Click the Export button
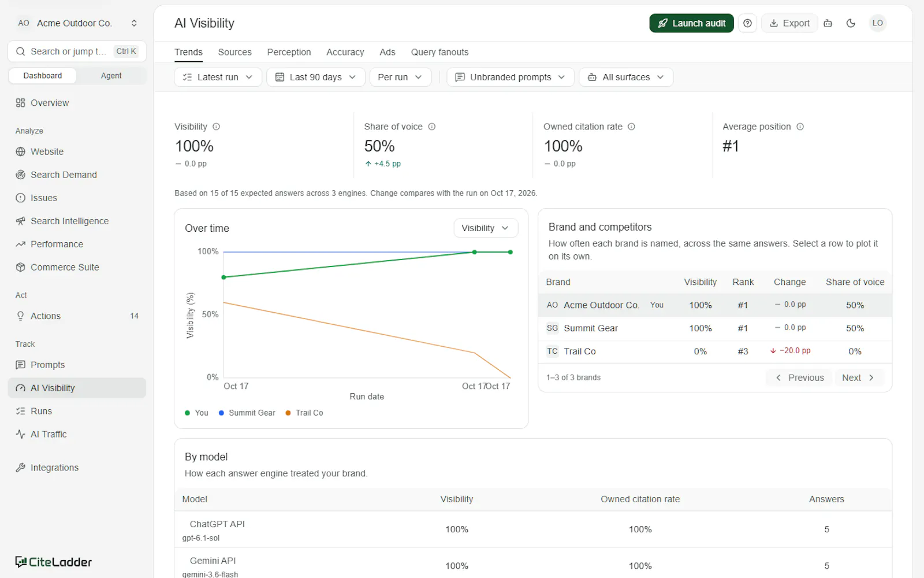Image resolution: width=924 pixels, height=578 pixels. tap(789, 23)
